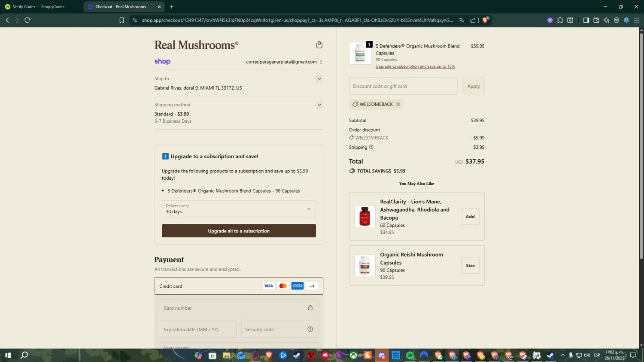This screenshot has width=644, height=362.
Task: Add RealClarity to order
Action: (x=470, y=217)
